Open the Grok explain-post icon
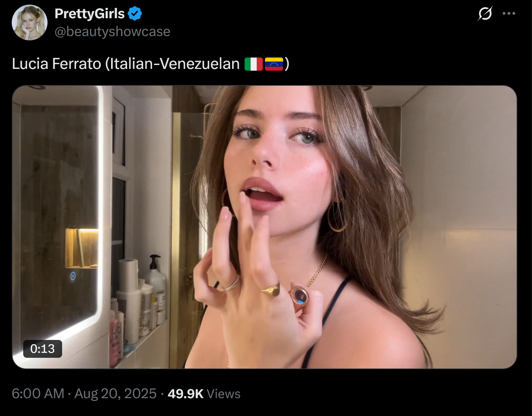The height and width of the screenshot is (416, 532). [485, 14]
